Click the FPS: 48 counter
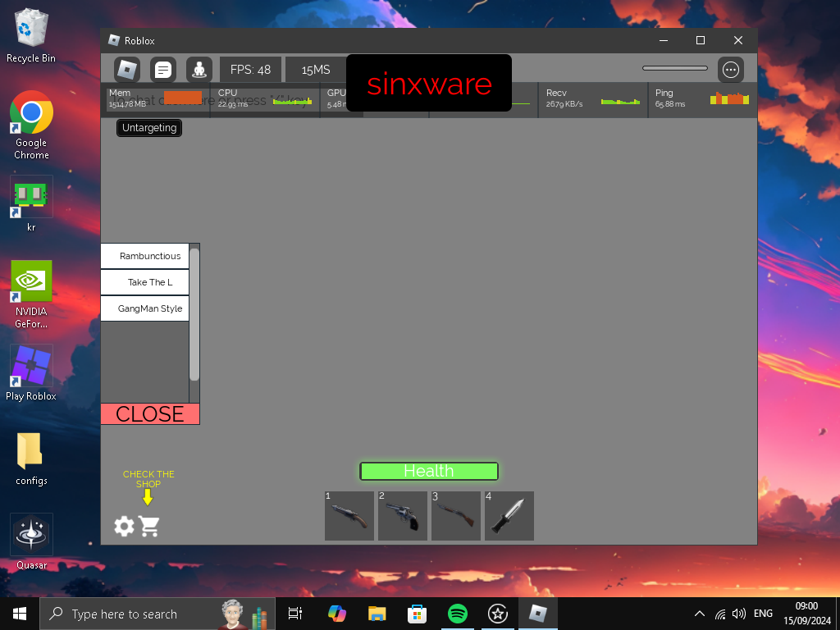 251,70
